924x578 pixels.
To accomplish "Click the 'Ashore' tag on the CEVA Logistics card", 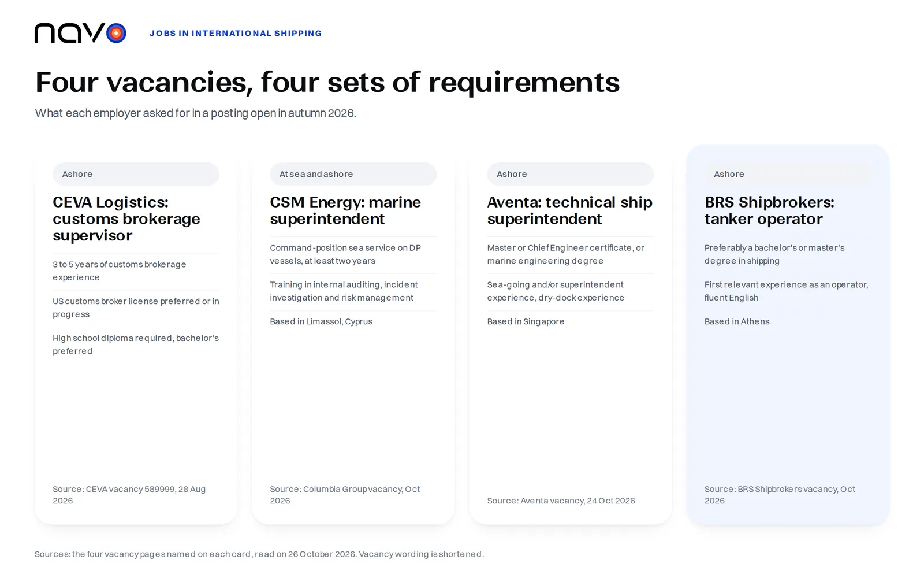I will (x=136, y=174).
